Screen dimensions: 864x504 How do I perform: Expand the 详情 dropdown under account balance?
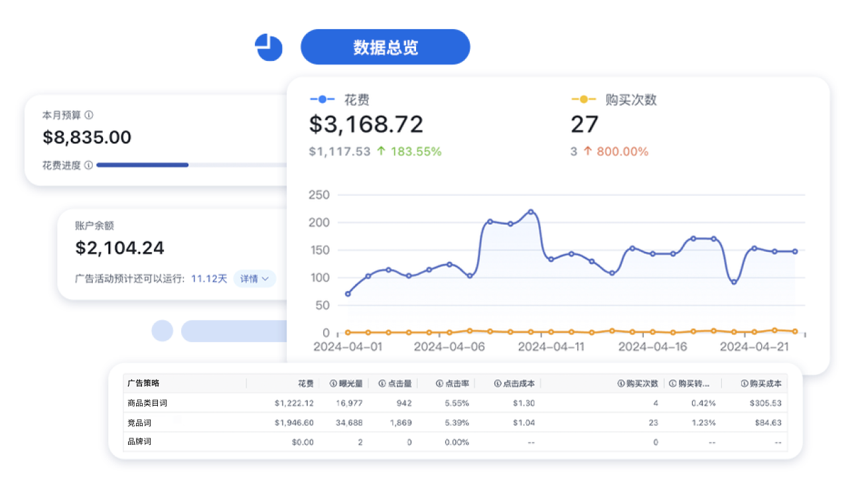click(254, 279)
